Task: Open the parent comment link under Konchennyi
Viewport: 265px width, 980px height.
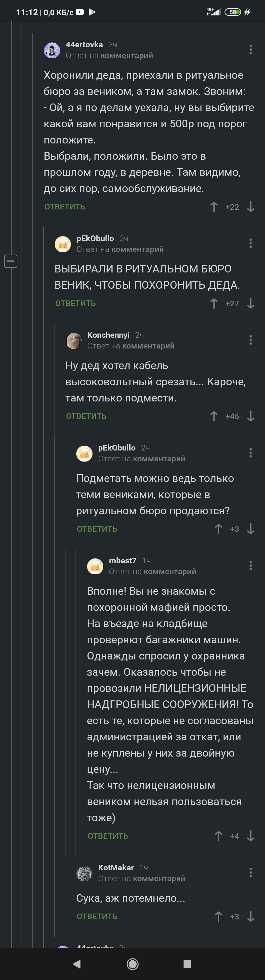Action: point(148,346)
